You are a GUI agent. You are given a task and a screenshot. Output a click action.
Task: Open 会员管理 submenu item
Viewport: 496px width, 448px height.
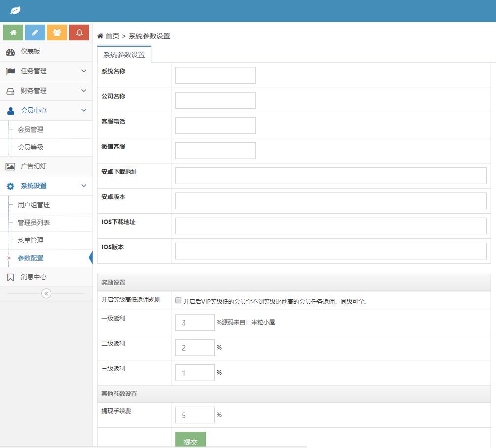tap(31, 130)
